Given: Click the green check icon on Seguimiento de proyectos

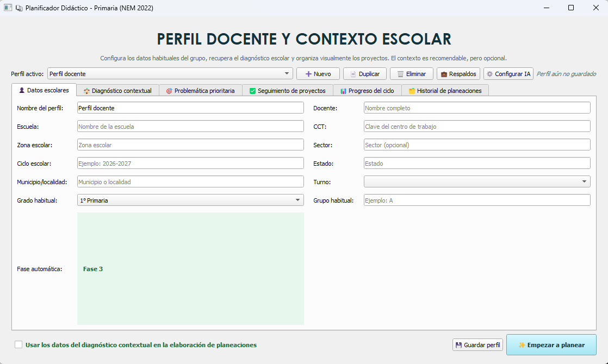Looking at the screenshot, I should point(252,91).
